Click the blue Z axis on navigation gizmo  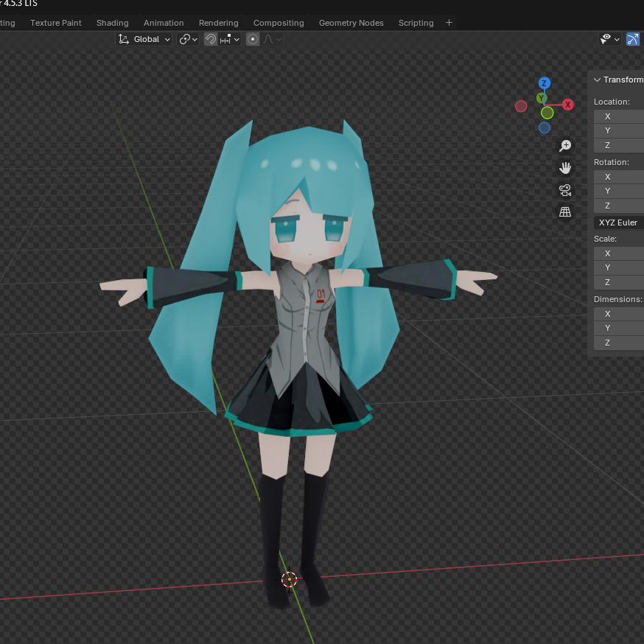pos(545,83)
